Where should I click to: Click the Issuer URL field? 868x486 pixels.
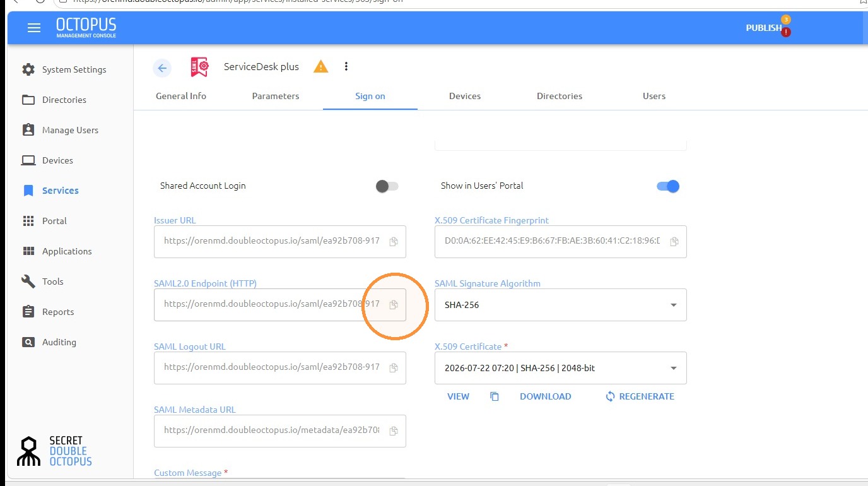click(x=280, y=242)
